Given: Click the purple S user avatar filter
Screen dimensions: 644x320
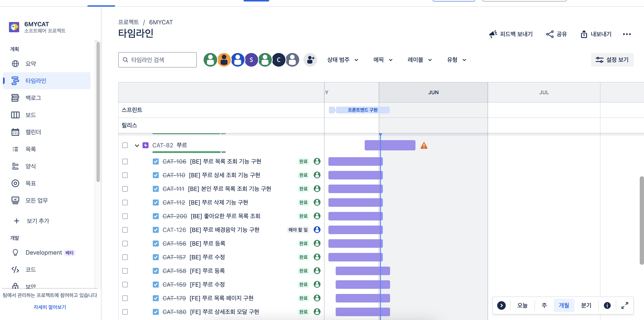Looking at the screenshot, I should pyautogui.click(x=251, y=60).
